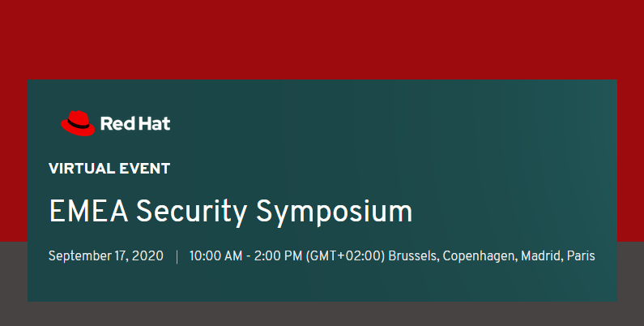The image size is (644, 326).
Task: Click the "Red Hat" wordmark text
Action: [135, 123]
